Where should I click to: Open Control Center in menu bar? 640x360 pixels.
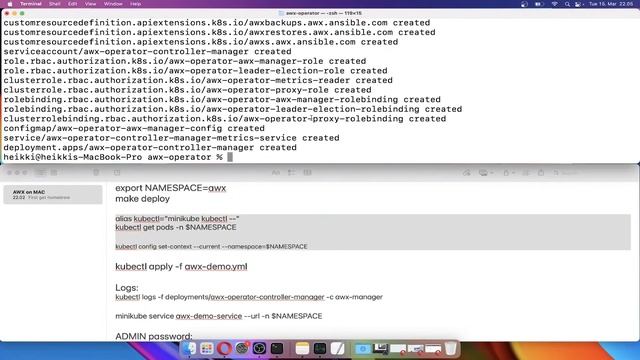click(578, 4)
